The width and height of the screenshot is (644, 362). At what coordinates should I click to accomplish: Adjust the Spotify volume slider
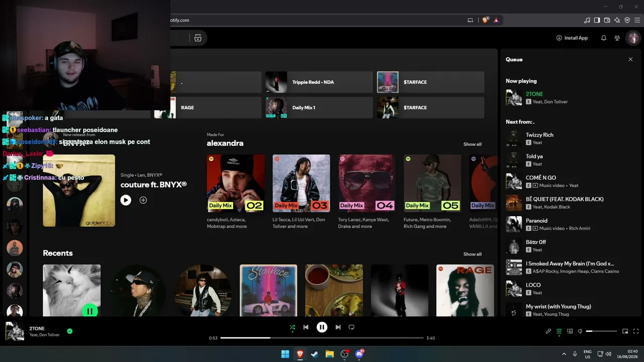[x=602, y=331]
